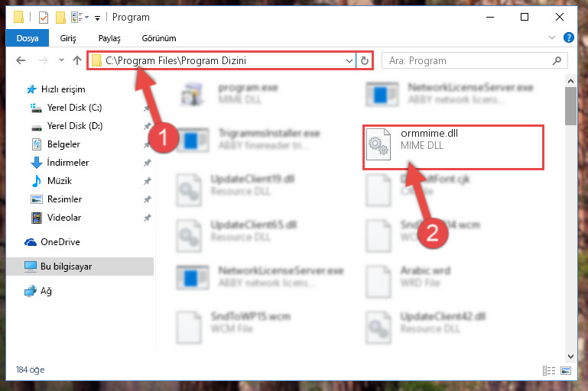Click the Properties checkmark icon in title bar
588x391 pixels.
(x=44, y=18)
